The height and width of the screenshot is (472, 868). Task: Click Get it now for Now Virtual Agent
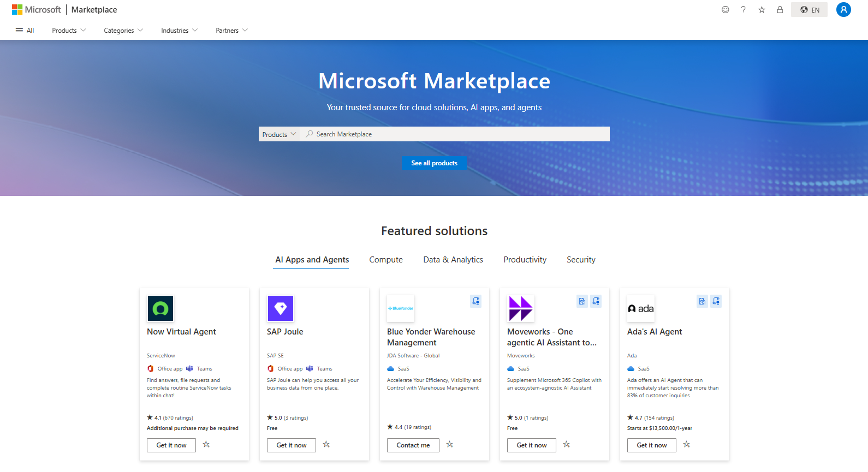[171, 445]
